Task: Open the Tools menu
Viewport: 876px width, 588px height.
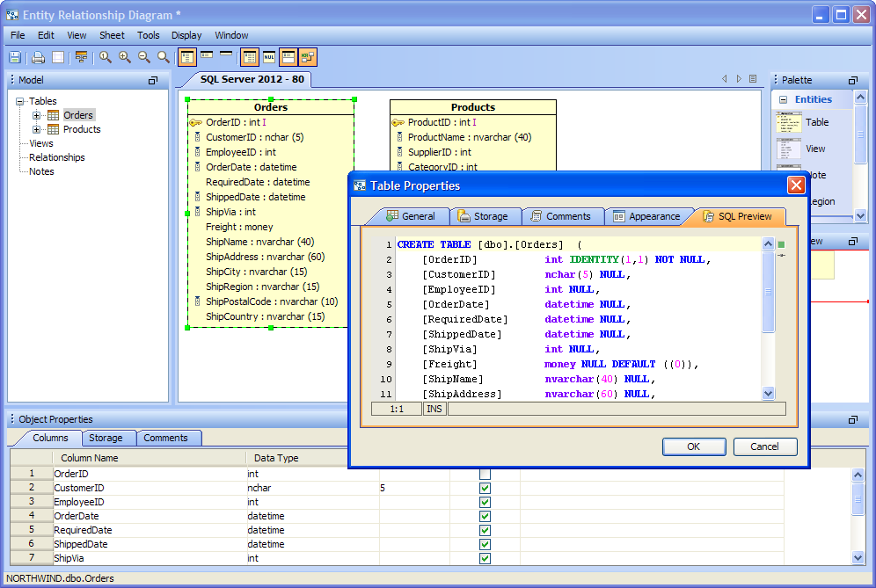Action: point(148,35)
